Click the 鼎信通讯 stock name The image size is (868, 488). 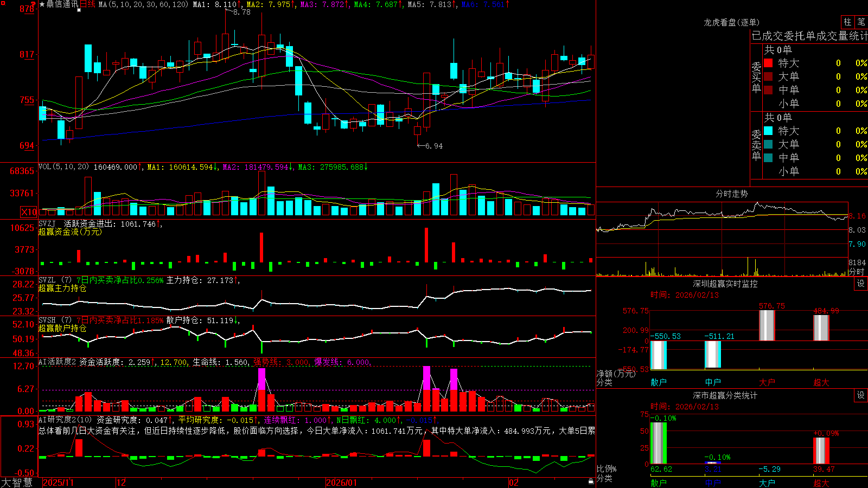point(62,4)
